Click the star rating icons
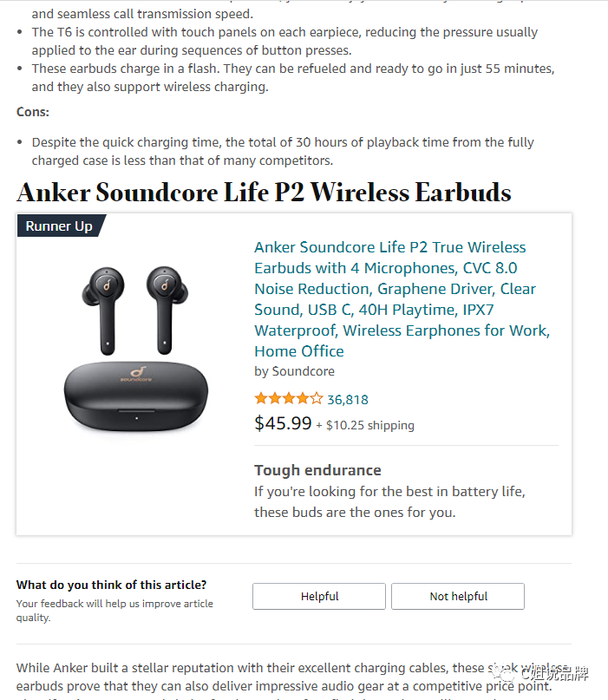The width and height of the screenshot is (608, 700). tap(288, 398)
